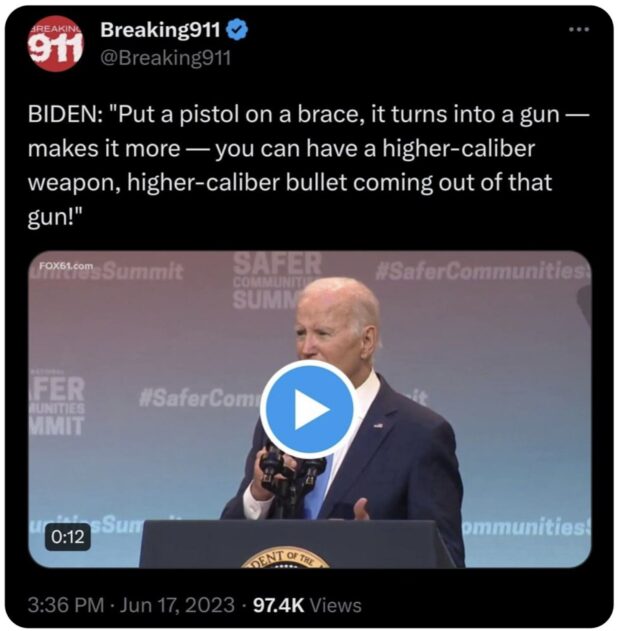Play the embedded video

(x=309, y=409)
